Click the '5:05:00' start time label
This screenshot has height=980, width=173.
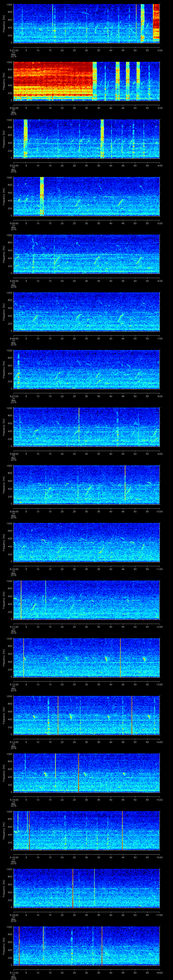point(14,281)
